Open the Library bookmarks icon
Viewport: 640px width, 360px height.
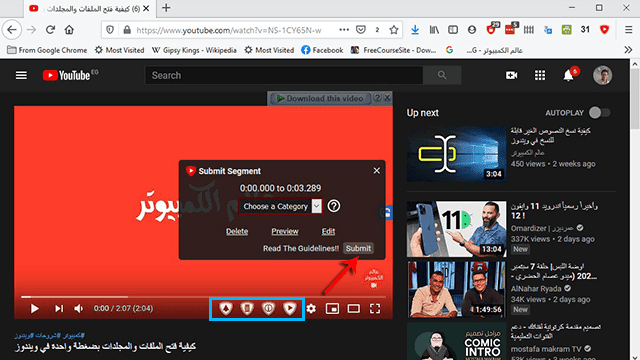[x=434, y=30]
